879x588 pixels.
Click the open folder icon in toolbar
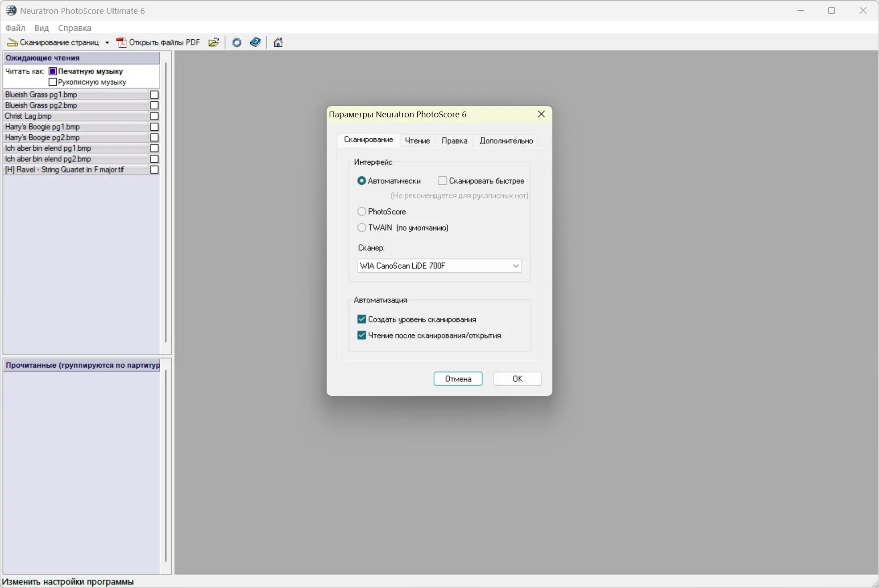pyautogui.click(x=214, y=42)
